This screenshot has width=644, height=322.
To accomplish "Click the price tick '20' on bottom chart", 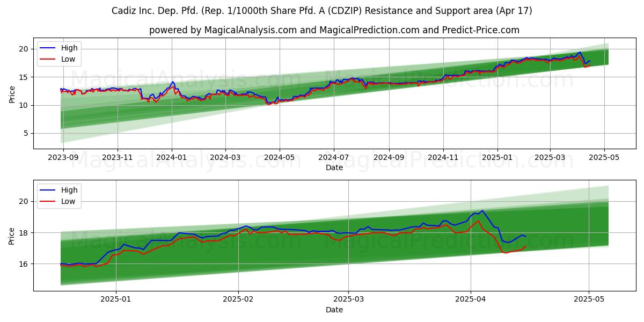I will 24,201.
